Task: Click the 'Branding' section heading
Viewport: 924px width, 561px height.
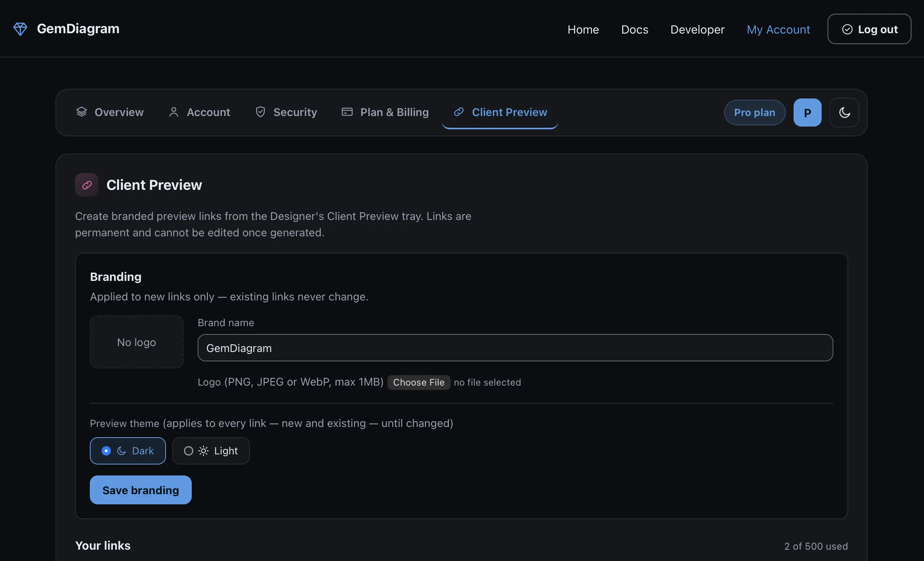Action: coord(116,277)
